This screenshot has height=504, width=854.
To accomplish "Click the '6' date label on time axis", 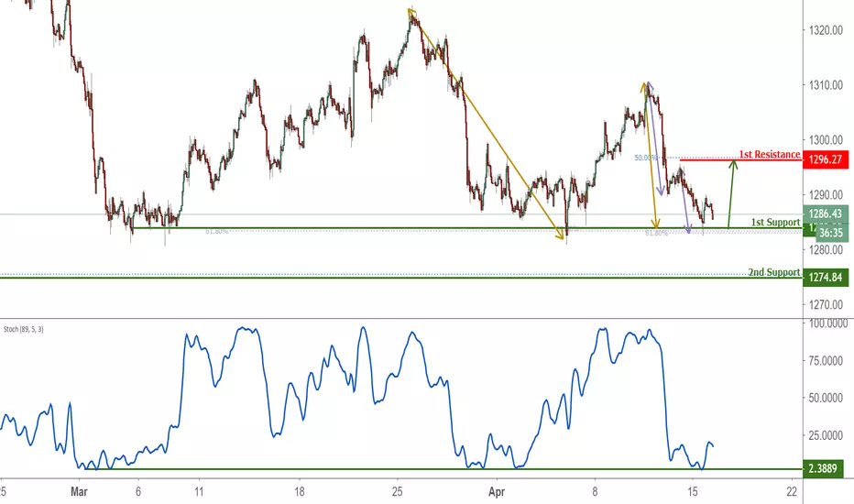I will (138, 492).
